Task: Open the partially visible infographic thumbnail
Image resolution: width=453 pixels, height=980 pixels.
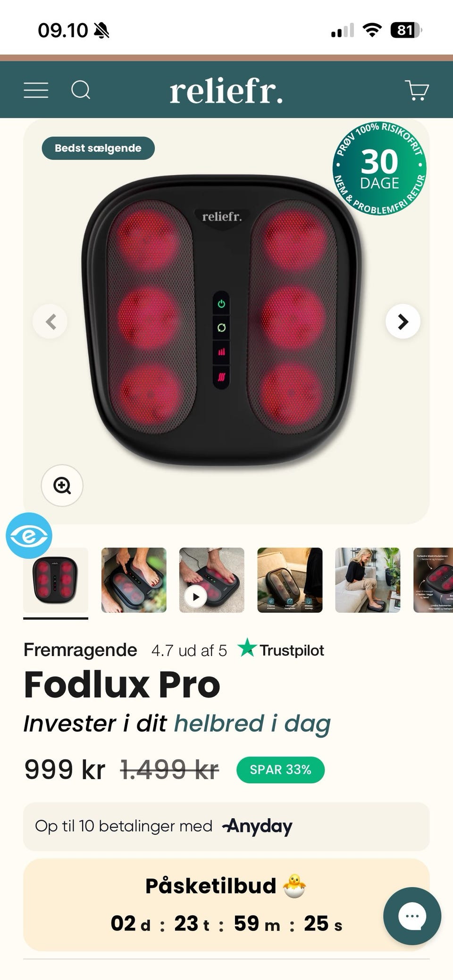Action: tap(433, 580)
